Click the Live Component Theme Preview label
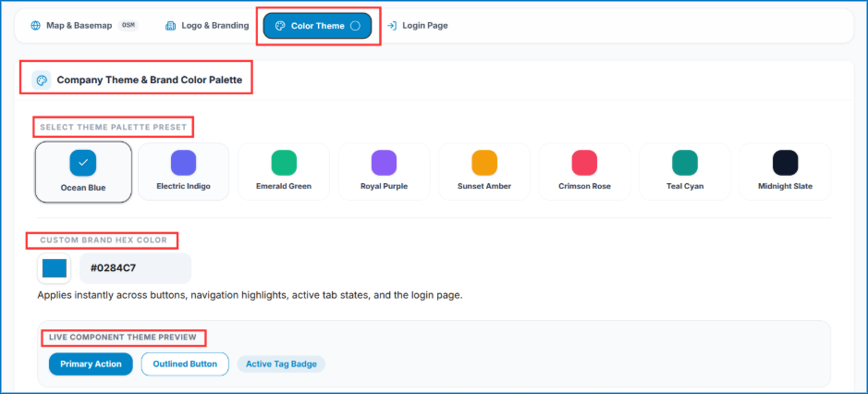The image size is (868, 394). tap(123, 337)
